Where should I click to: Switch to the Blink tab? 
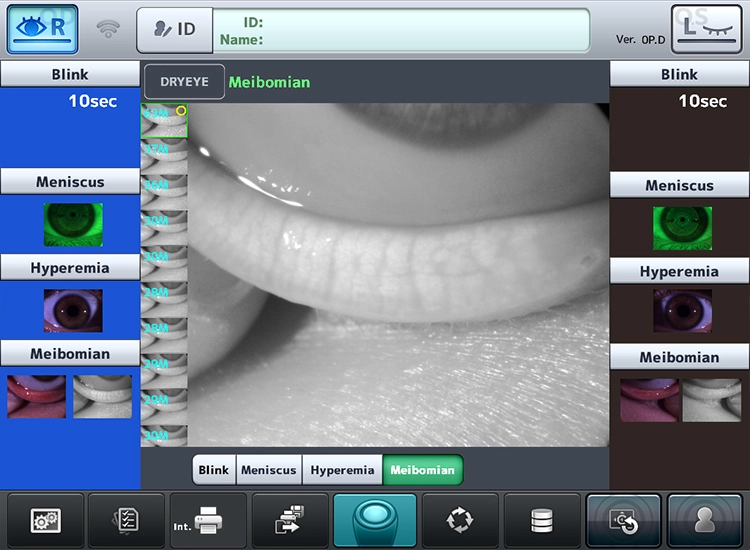pyautogui.click(x=214, y=470)
